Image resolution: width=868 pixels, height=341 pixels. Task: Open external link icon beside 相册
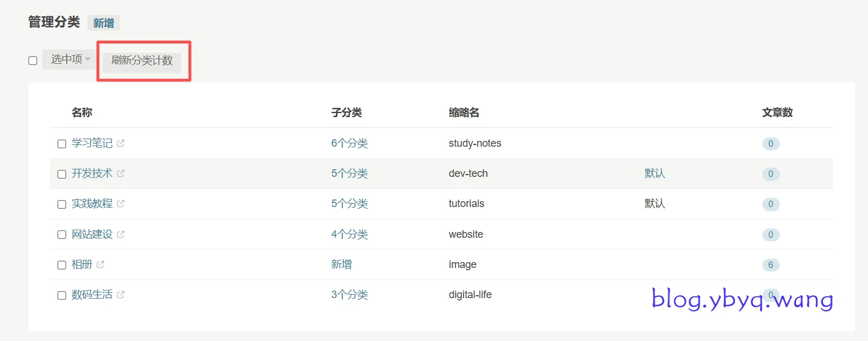point(100,264)
